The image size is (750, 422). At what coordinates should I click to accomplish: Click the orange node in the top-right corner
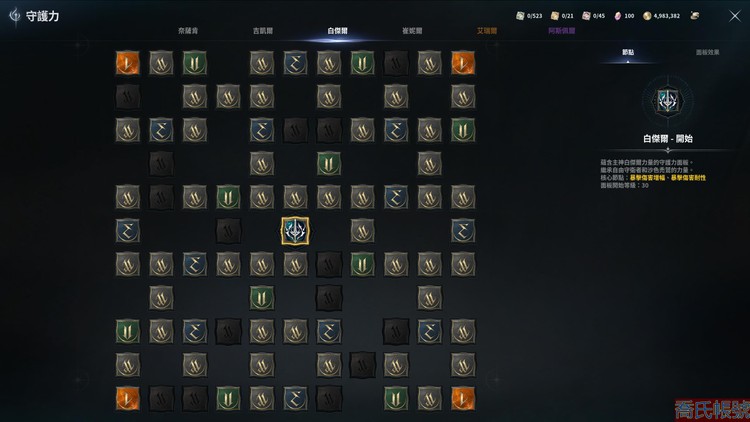coord(463,63)
